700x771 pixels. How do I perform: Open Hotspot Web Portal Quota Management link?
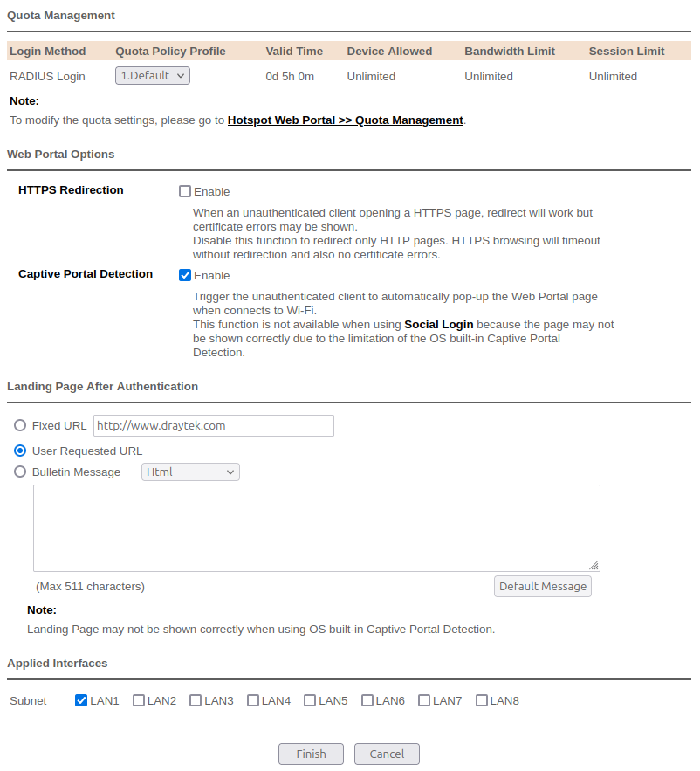[345, 120]
